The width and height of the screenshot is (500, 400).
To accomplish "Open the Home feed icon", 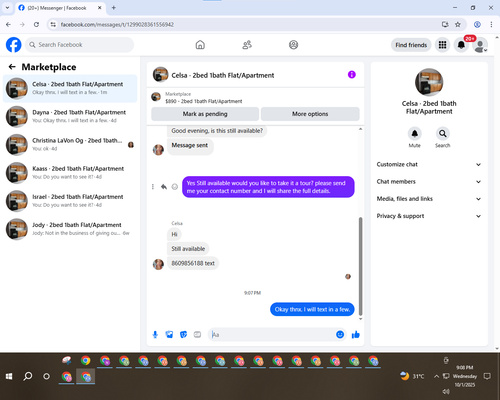I will point(200,45).
